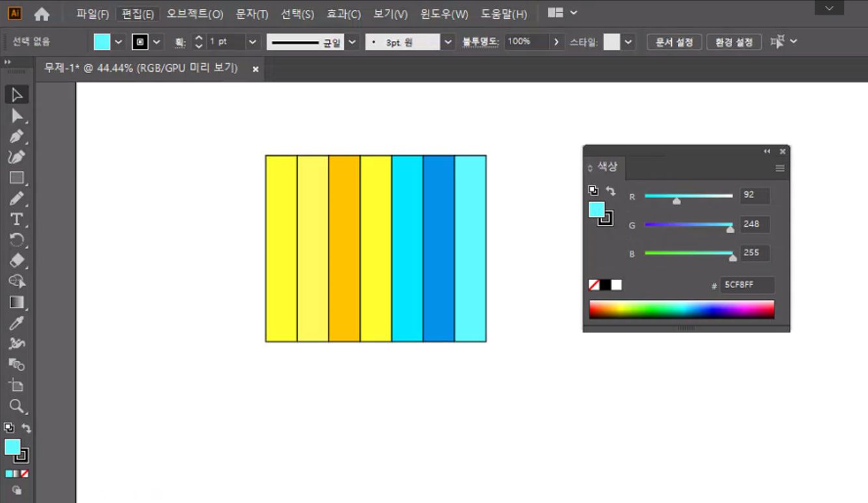Open the 스타일 dropdown arrow

pos(628,42)
